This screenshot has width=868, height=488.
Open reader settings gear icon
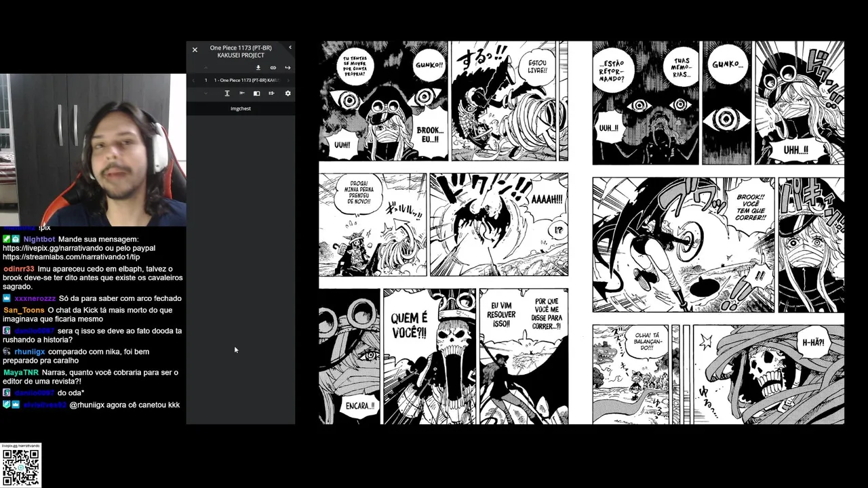coord(288,94)
